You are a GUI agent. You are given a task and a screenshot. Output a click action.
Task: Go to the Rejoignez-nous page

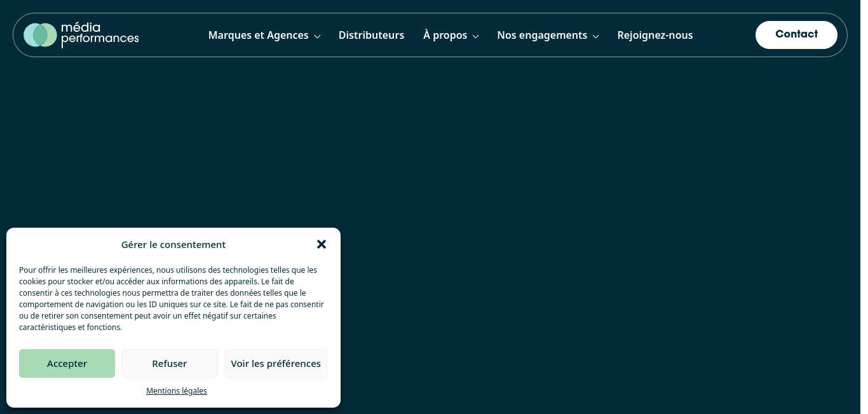[x=655, y=36]
